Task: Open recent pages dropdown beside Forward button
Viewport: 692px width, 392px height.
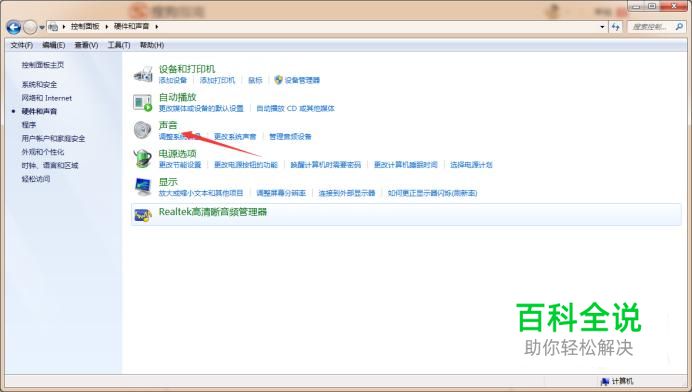Action: [x=42, y=27]
